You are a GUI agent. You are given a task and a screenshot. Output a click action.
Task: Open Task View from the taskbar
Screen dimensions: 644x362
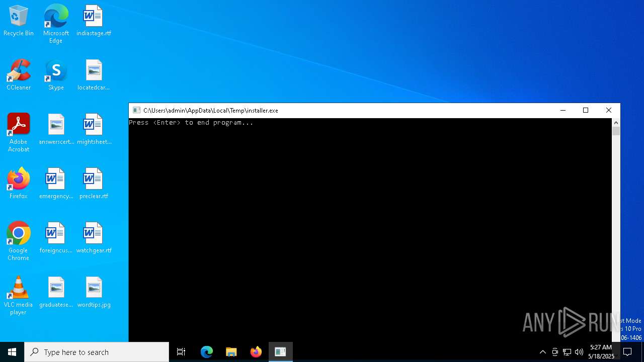181,352
